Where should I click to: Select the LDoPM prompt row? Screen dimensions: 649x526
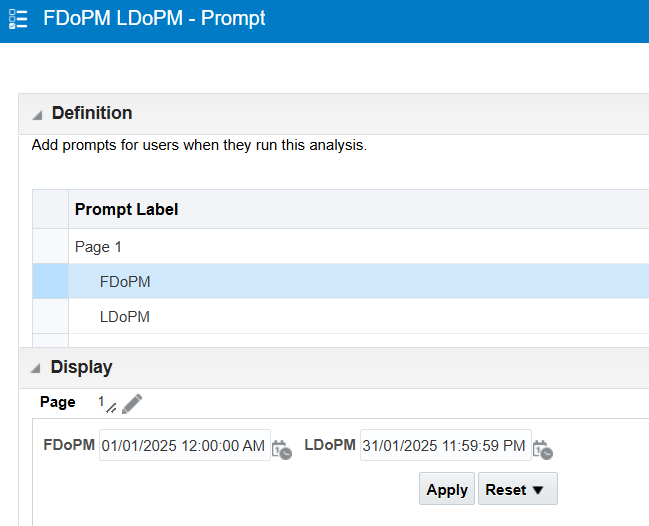358,317
